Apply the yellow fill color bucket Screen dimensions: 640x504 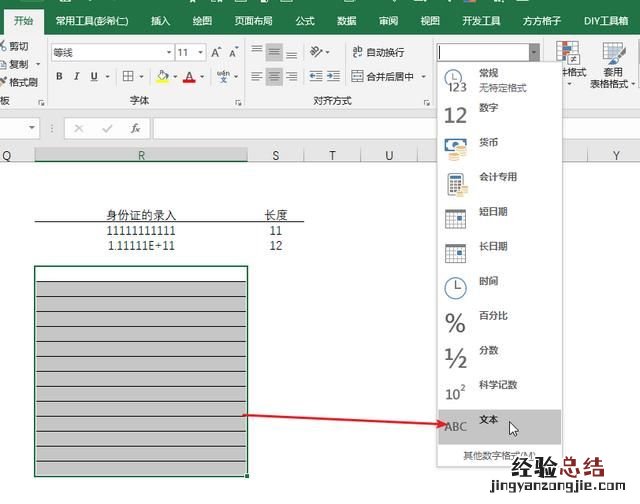point(162,76)
